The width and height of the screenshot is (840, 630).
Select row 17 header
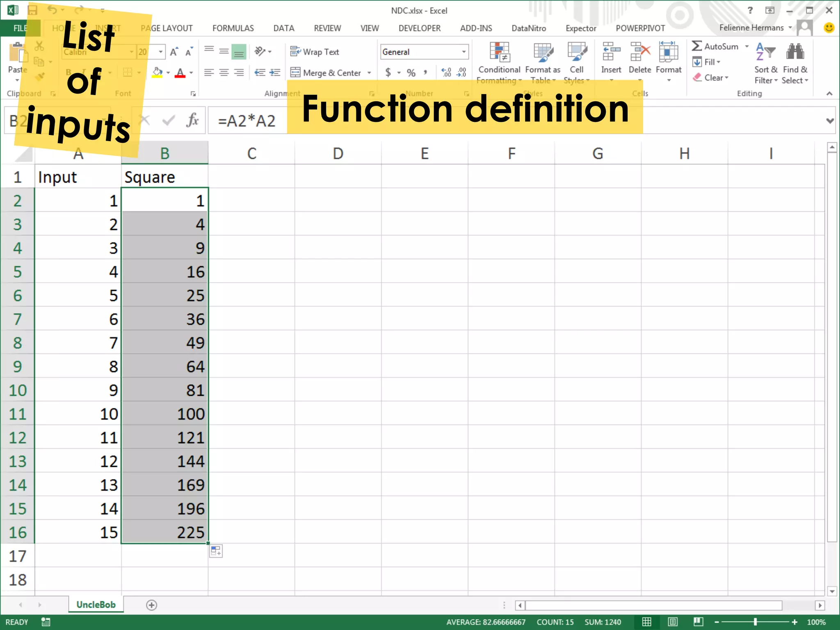tap(17, 556)
